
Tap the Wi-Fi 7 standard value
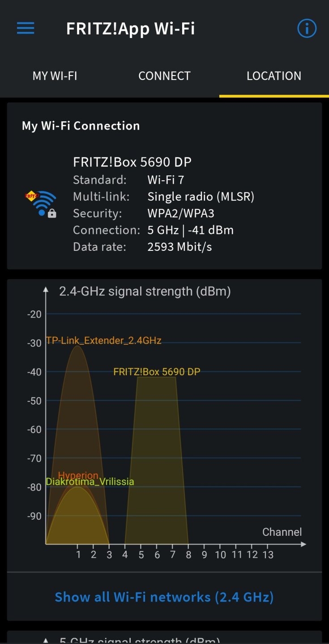tap(166, 180)
